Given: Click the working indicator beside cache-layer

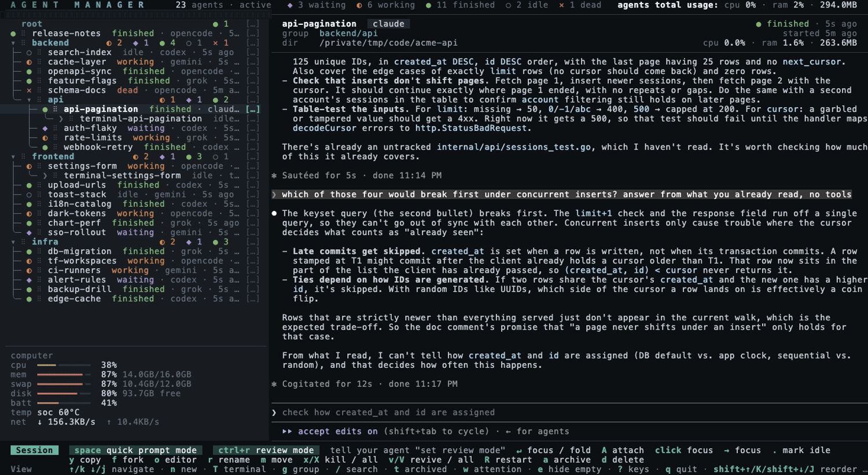Looking at the screenshot, I should pos(29,62).
